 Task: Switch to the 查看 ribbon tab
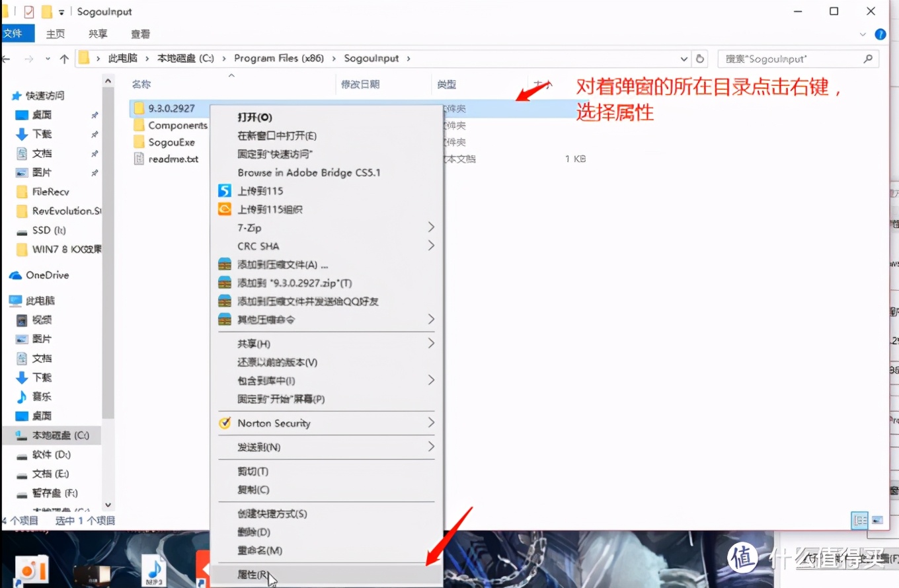(x=139, y=34)
